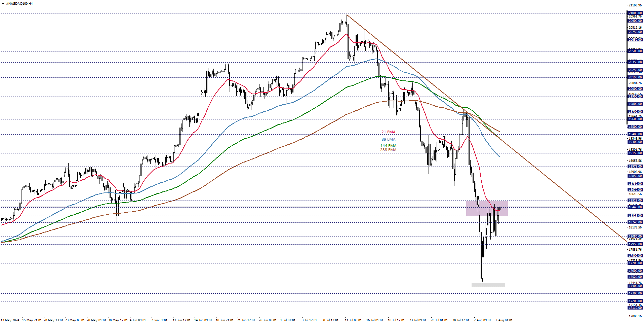Click the 20150.00 price level label
Viewport: 644px width, 324px height.
[x=635, y=77]
